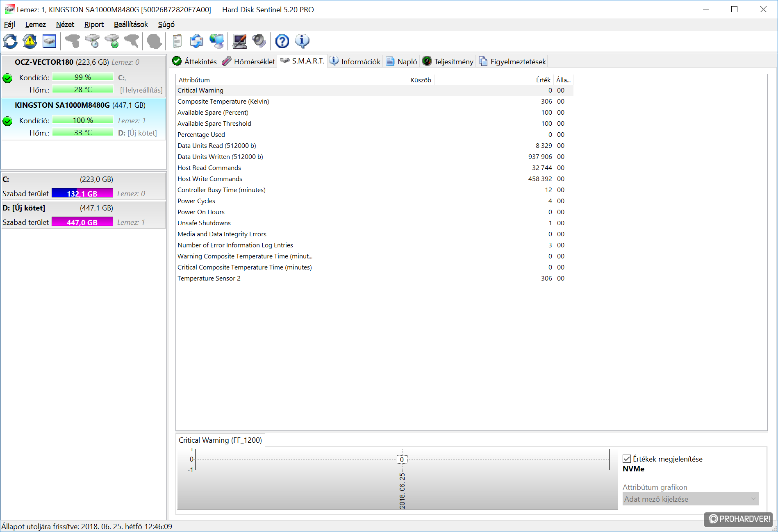Viewport: 778px width, 532px height.
Task: Select the Temperature Sensor 2 row
Action: pyautogui.click(x=375, y=278)
